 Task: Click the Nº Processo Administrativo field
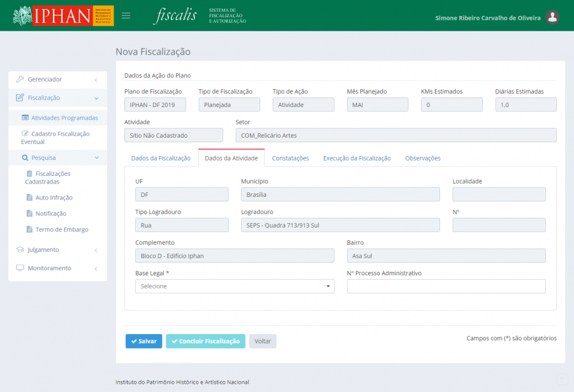point(446,286)
